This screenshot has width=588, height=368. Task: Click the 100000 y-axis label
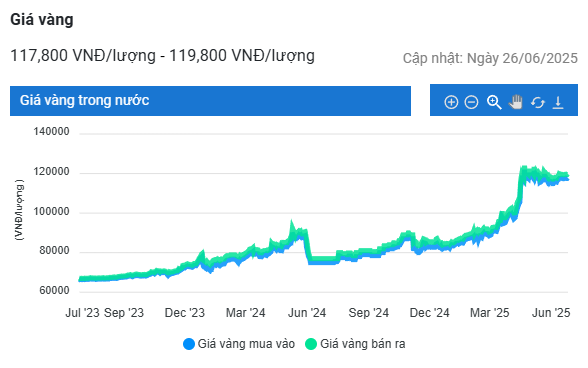pyautogui.click(x=51, y=212)
